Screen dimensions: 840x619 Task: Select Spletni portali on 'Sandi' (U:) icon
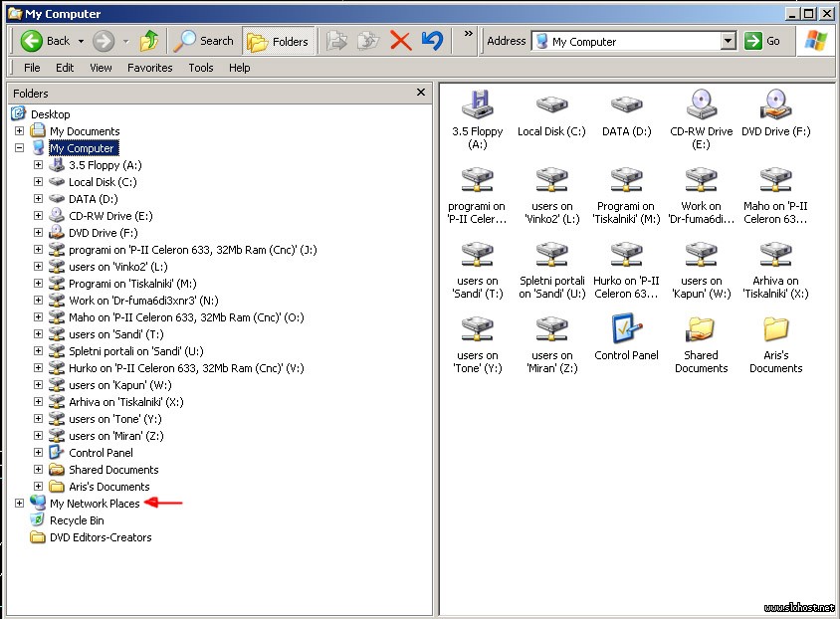(x=551, y=270)
